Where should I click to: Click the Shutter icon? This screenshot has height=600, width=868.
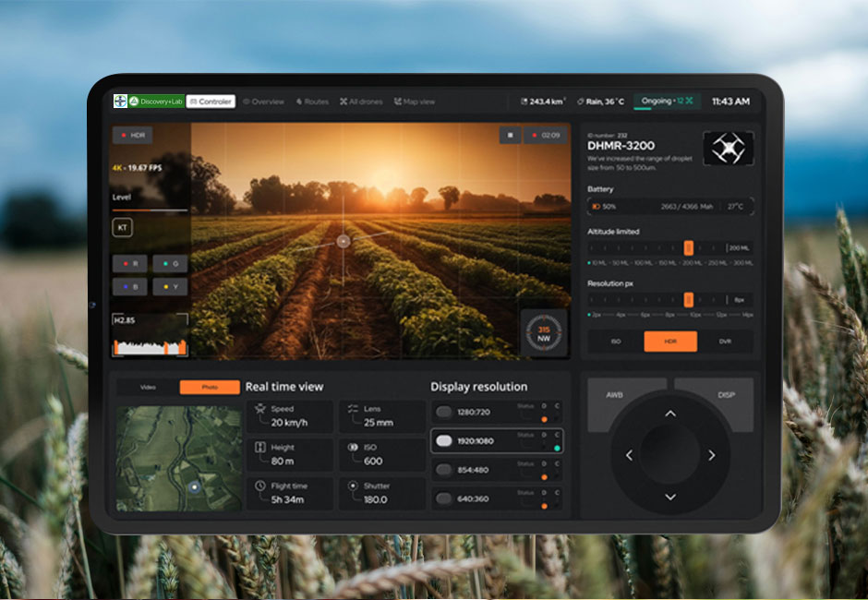tap(353, 486)
